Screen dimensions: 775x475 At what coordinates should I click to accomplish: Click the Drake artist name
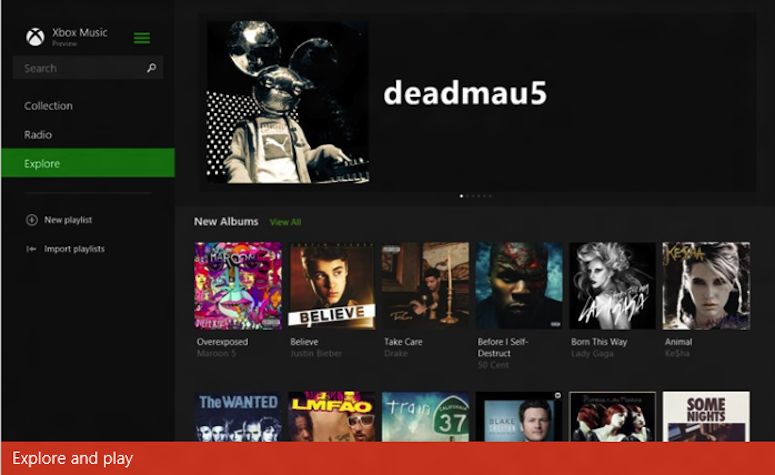396,353
